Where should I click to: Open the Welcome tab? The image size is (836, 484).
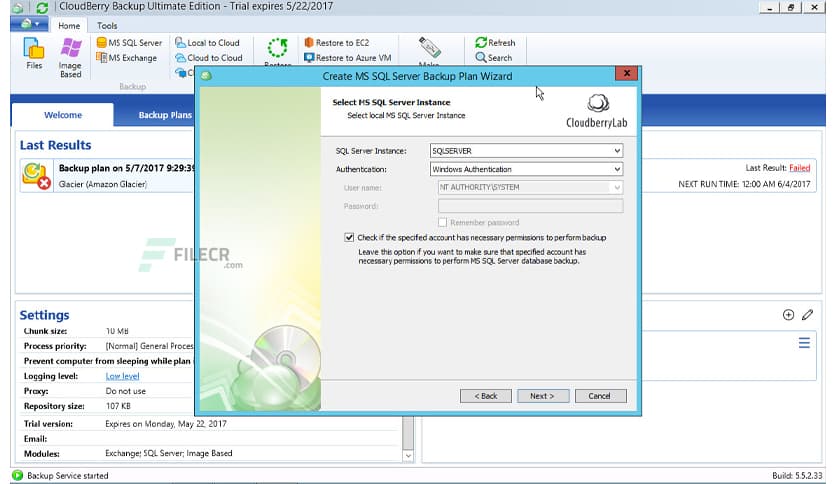point(62,115)
